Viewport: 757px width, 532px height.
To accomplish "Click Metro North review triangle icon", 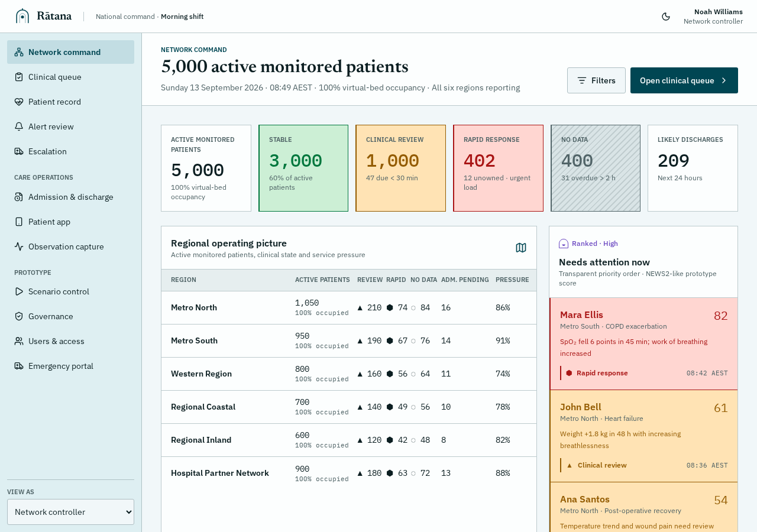I will tap(360, 307).
